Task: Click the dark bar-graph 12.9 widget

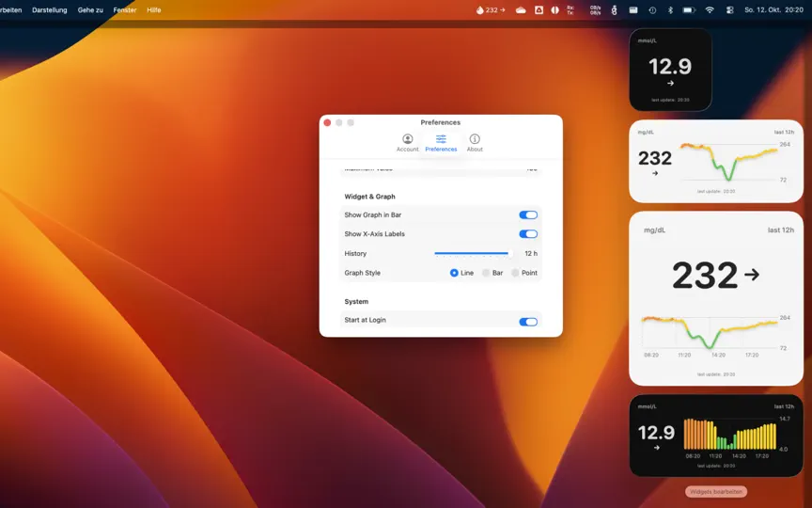Action: tap(716, 436)
